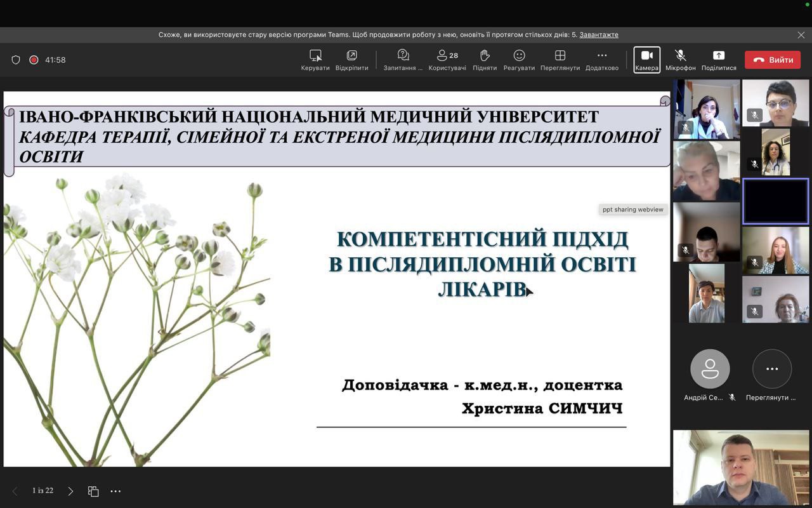Show the Користувачі participants list
812x508 pixels.
point(447,56)
